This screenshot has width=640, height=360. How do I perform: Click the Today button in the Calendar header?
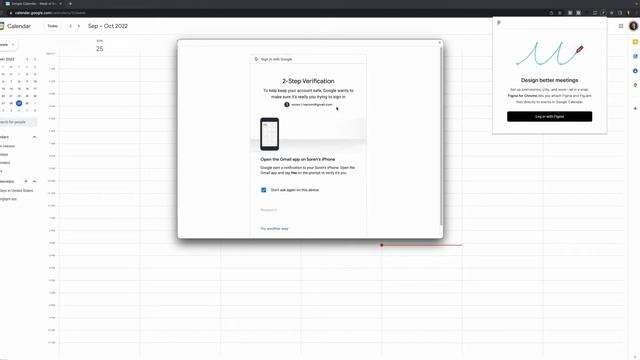[53, 26]
